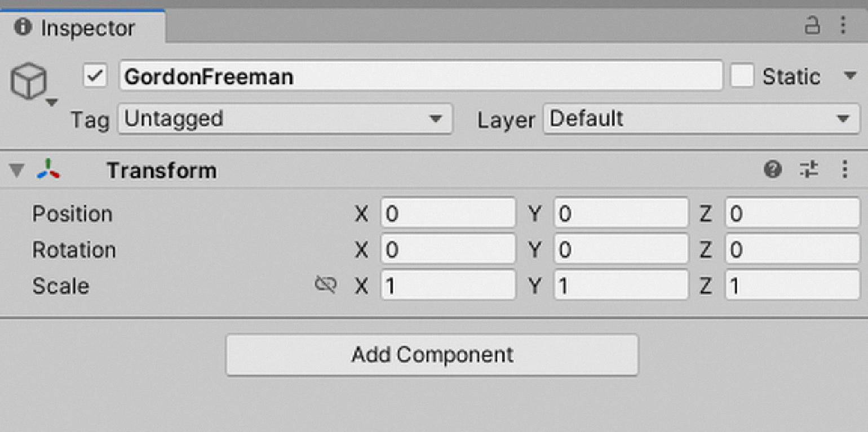
Task: Open the Static flags dropdown arrow
Action: (x=850, y=75)
